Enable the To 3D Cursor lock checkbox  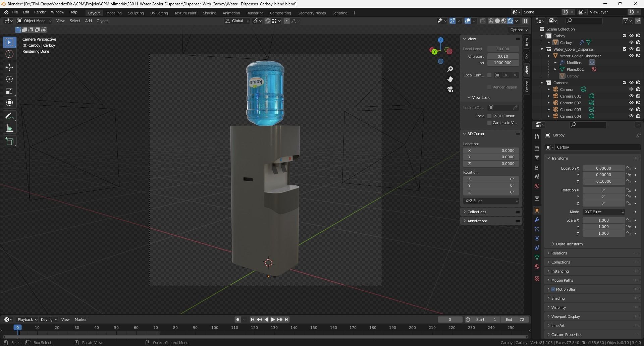(x=489, y=116)
